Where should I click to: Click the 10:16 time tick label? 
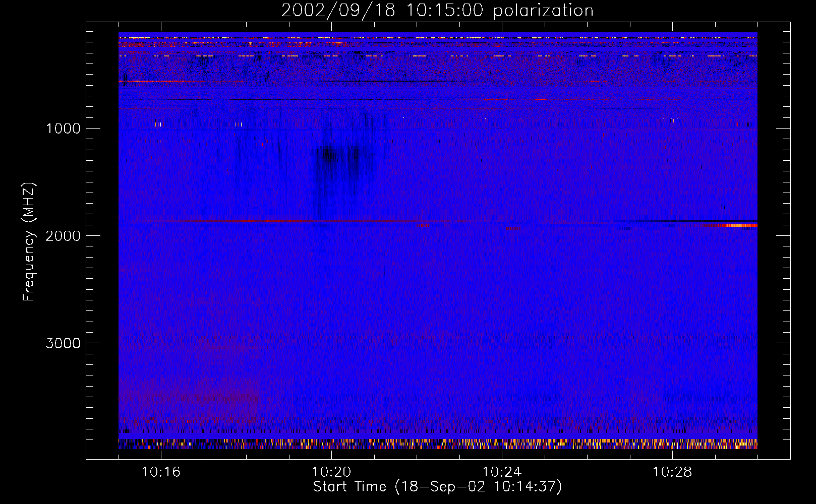click(161, 472)
